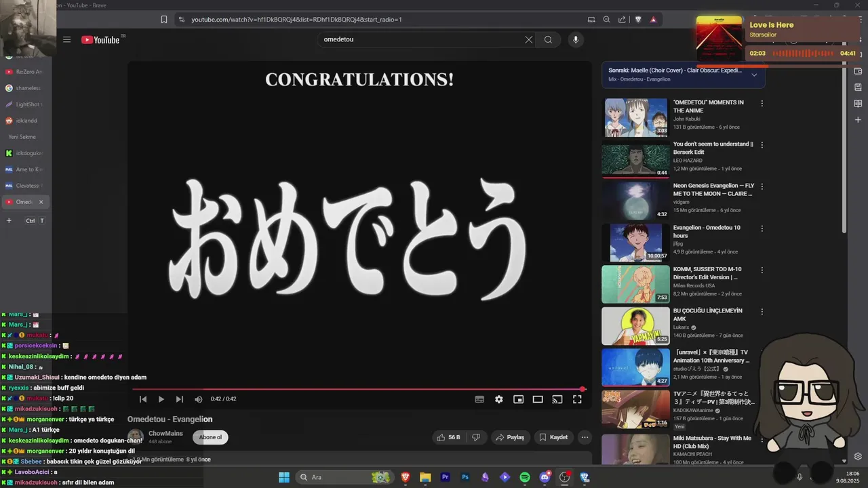The image size is (868, 488).
Task: Skip to the next video
Action: [x=180, y=399]
